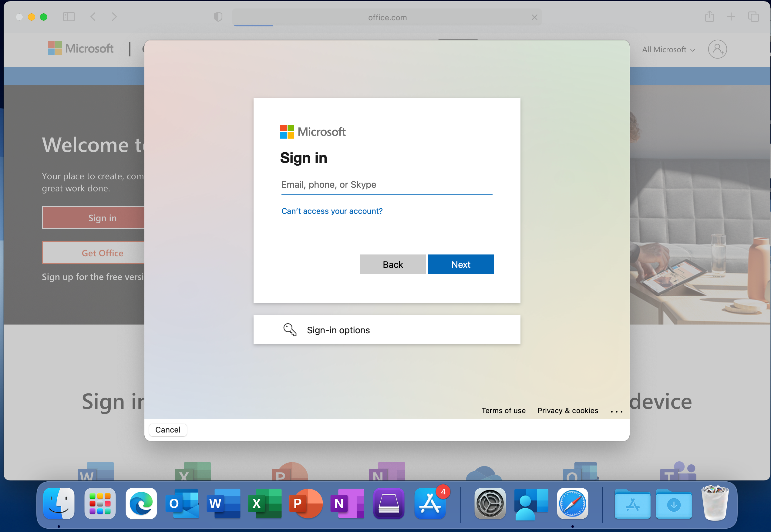Open Launchpad in the dock

coord(100,503)
